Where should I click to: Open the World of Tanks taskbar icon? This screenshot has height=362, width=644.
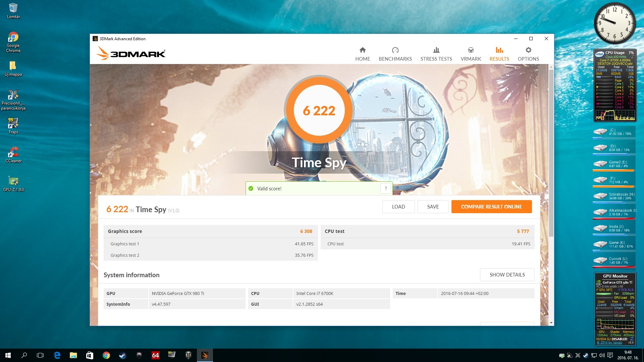click(x=188, y=355)
